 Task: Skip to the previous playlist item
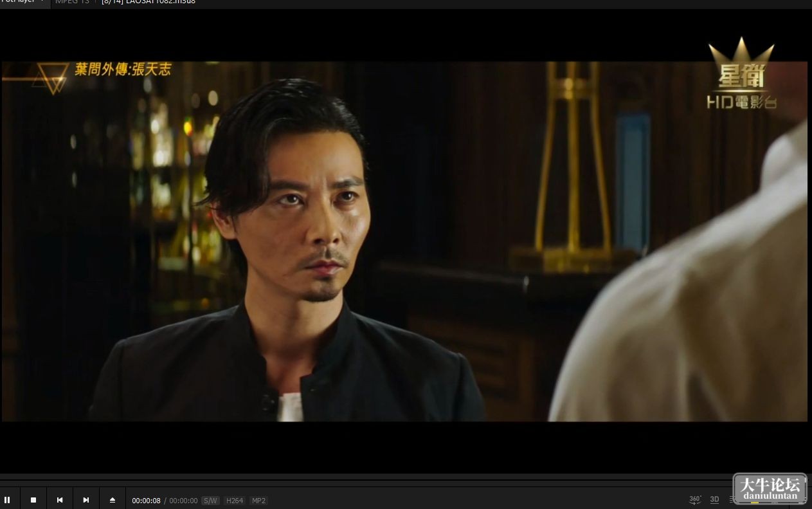60,500
